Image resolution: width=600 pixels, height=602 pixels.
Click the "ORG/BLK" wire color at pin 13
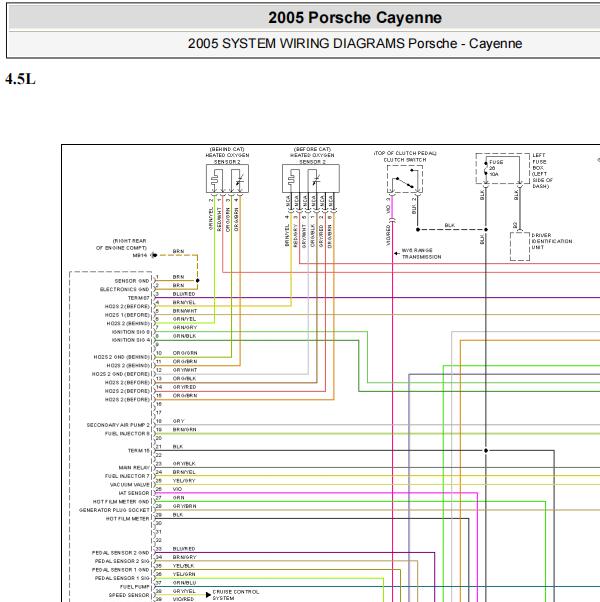184,379
